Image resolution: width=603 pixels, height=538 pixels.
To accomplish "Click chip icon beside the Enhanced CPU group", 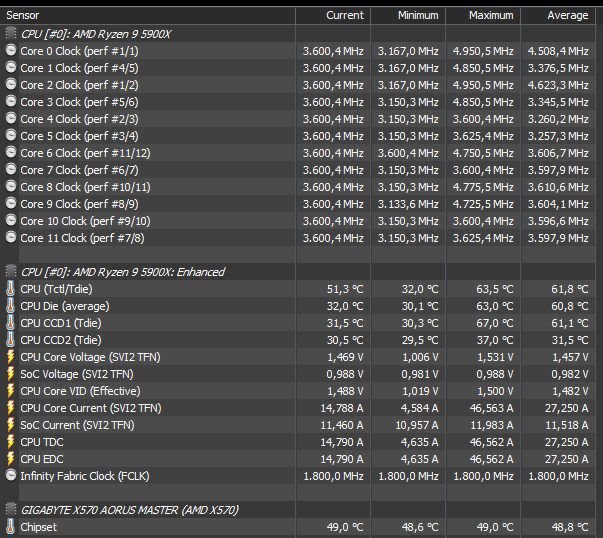I will pyautogui.click(x=11, y=271).
